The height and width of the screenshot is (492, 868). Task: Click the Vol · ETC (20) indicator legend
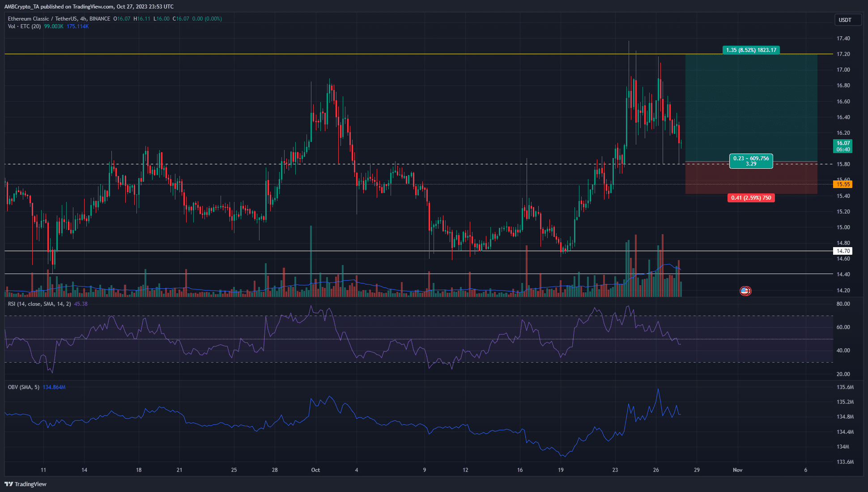coord(25,26)
